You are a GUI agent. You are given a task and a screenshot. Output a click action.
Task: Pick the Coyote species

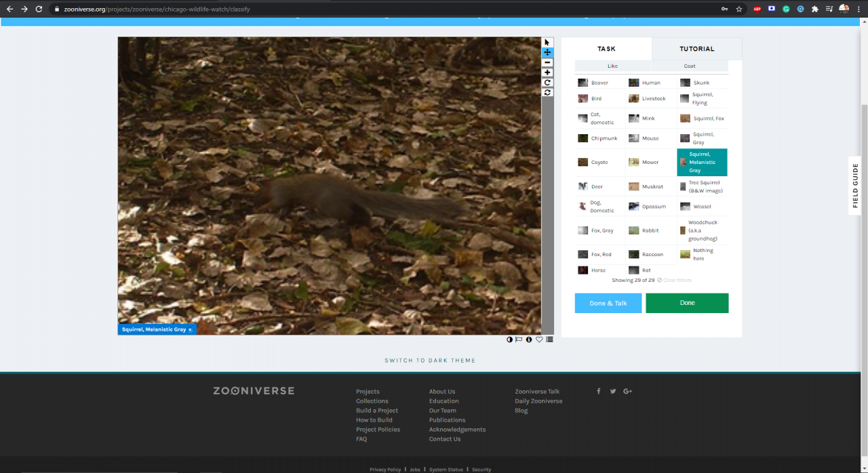(x=600, y=163)
